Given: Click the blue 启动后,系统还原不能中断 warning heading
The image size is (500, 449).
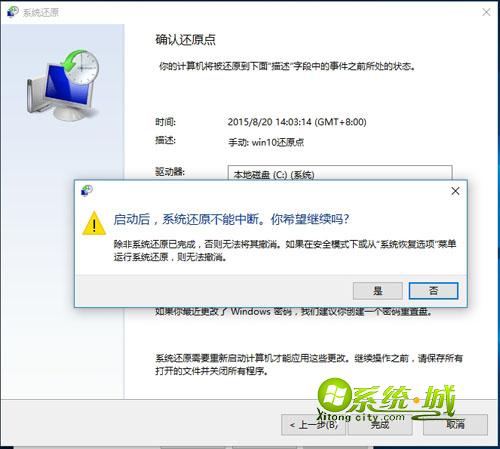Looking at the screenshot, I should [231, 219].
